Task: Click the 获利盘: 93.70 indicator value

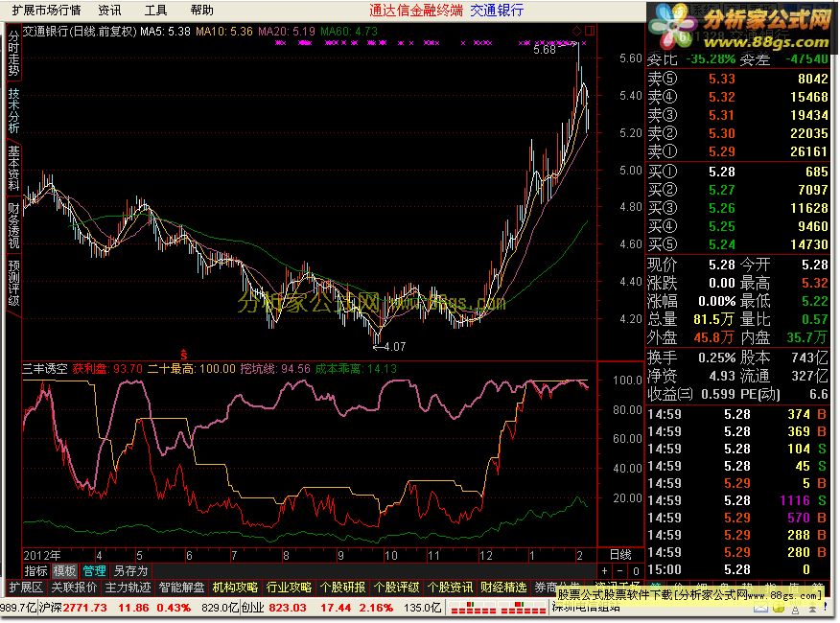Action: click(x=107, y=369)
